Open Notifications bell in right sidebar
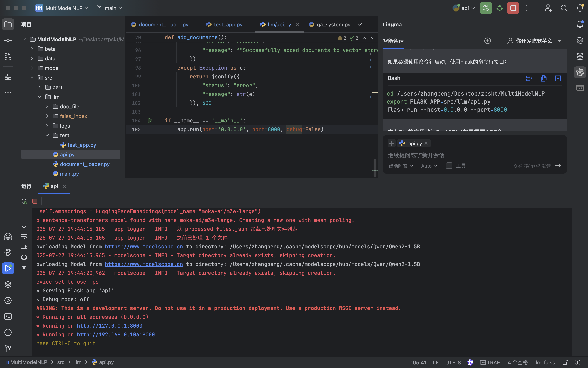 click(580, 24)
